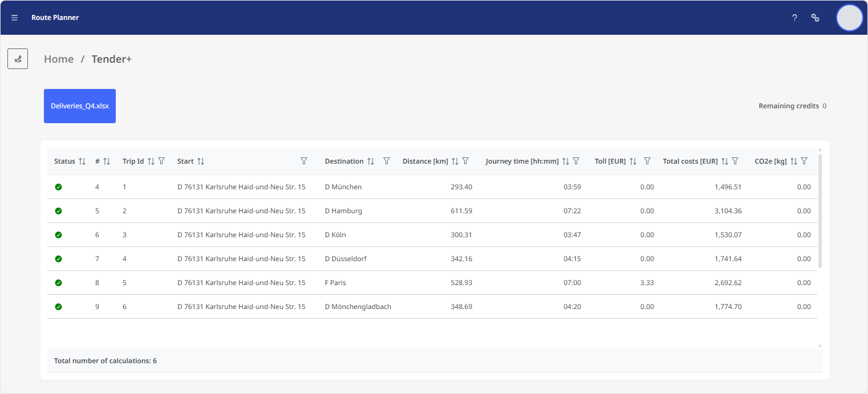868x394 pixels.
Task: Sort by Total costs [EUR]
Action: 725,161
